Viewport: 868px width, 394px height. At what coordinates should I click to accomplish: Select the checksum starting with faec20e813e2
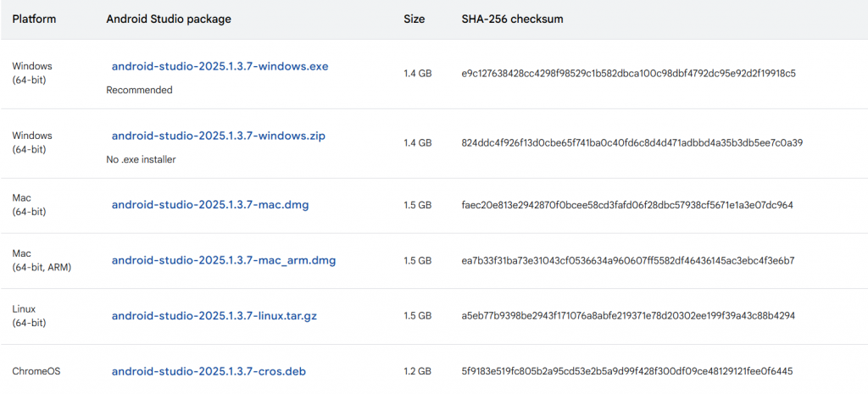(x=627, y=205)
